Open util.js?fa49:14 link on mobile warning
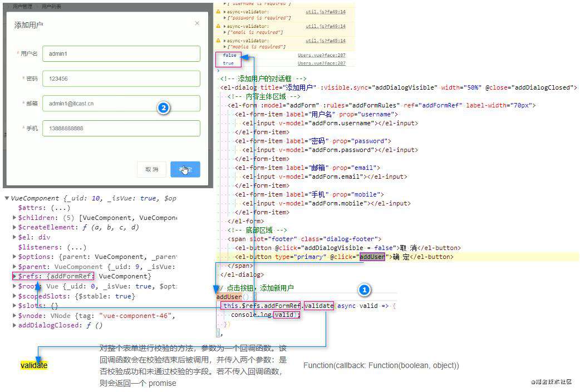Image resolution: width=580 pixels, height=392 pixels. [326, 41]
